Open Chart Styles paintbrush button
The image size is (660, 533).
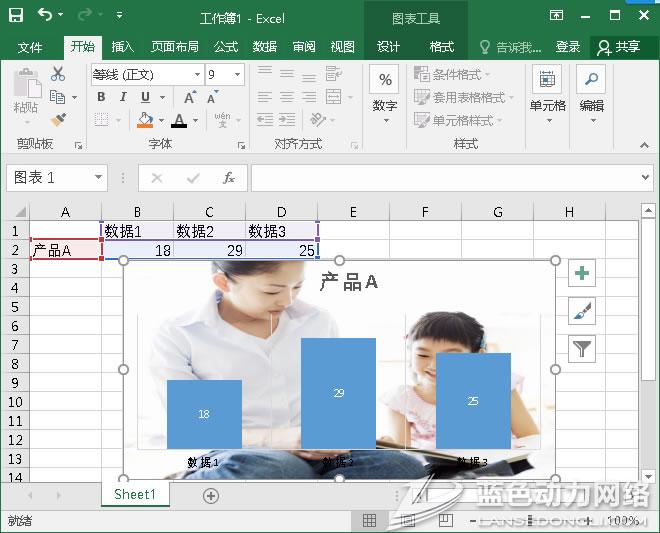tap(582, 311)
